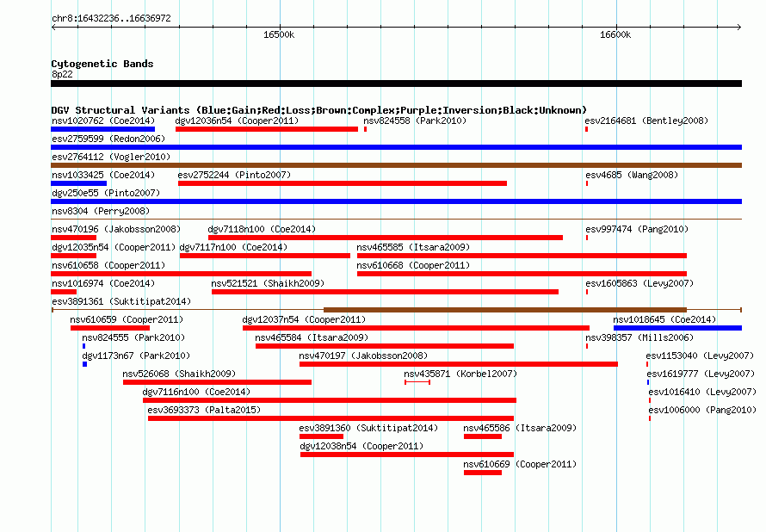Open esv1619777 (Levy2007) label

[x=701, y=374]
